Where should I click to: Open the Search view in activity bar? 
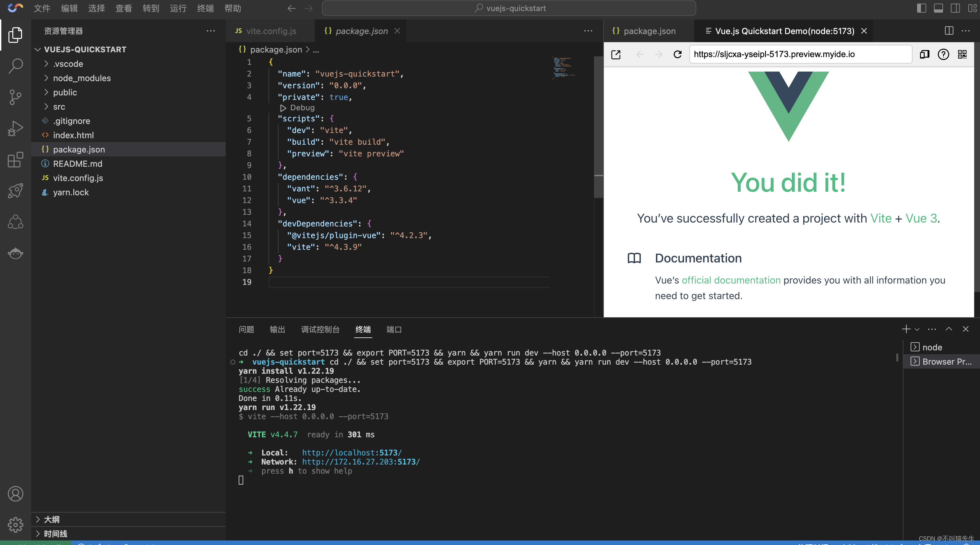pyautogui.click(x=15, y=66)
